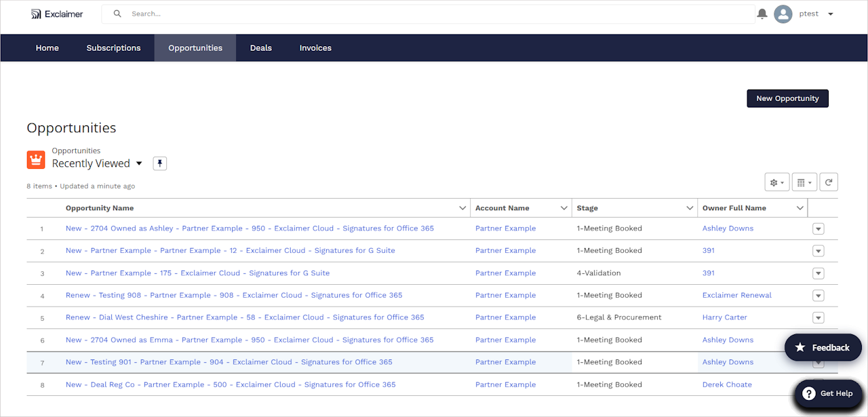Click the Exclaimer logo
Viewport: 868px width, 417px height.
(x=57, y=14)
